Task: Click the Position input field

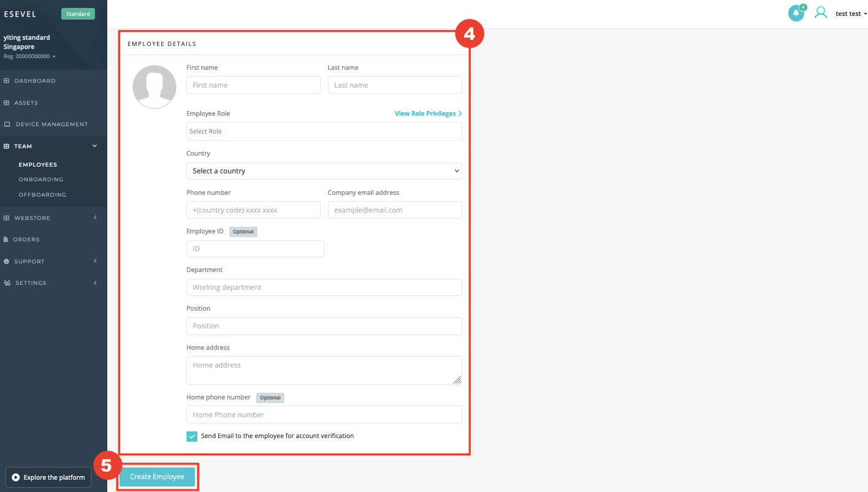Action: coord(324,326)
